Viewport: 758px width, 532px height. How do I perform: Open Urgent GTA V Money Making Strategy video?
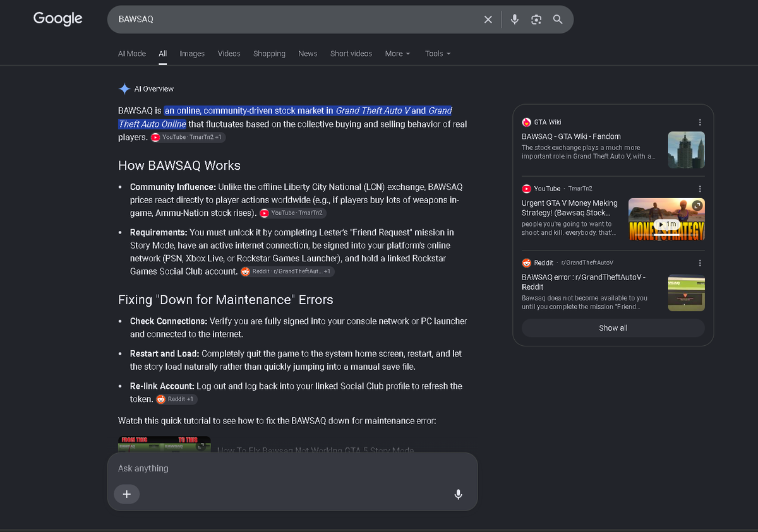tap(570, 208)
